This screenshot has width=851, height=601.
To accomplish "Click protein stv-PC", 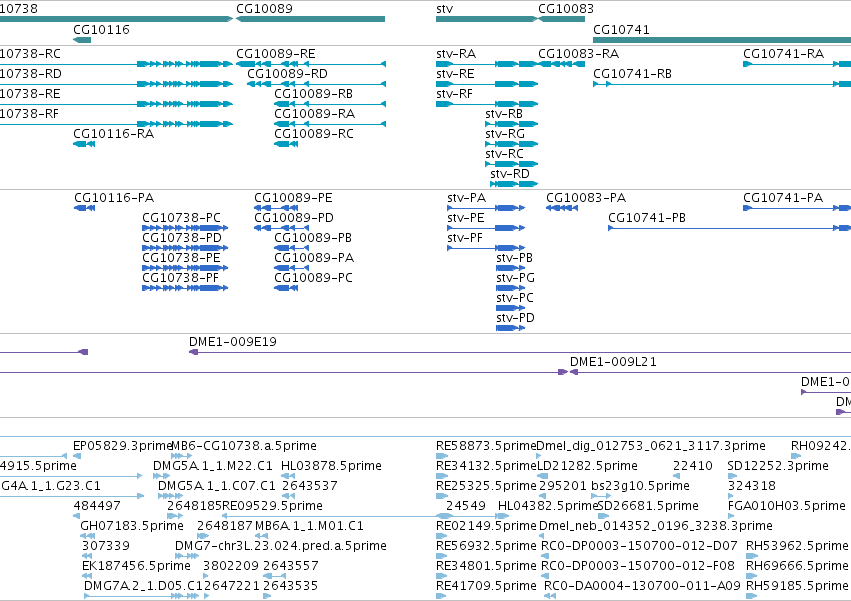I will [x=511, y=308].
